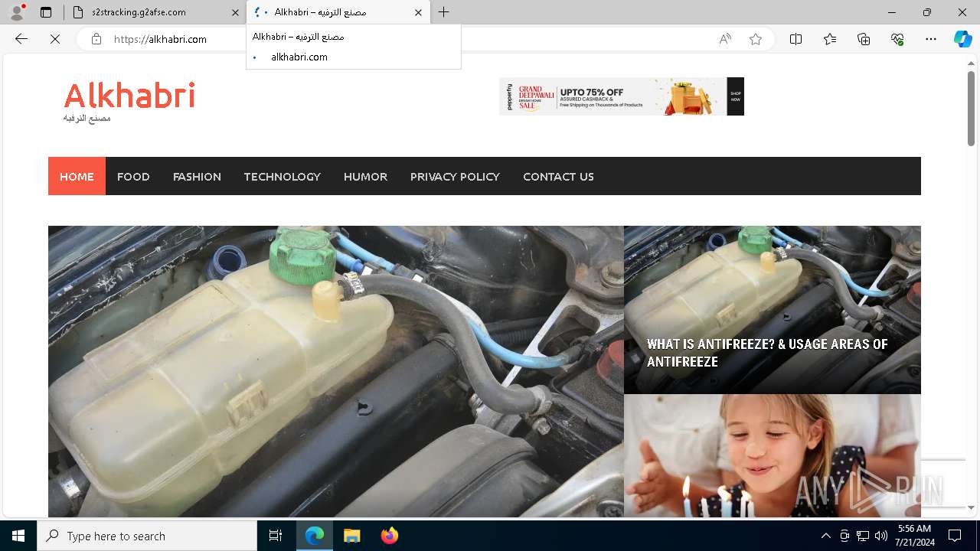Add this page to favorites
The image size is (980, 551).
(x=756, y=39)
